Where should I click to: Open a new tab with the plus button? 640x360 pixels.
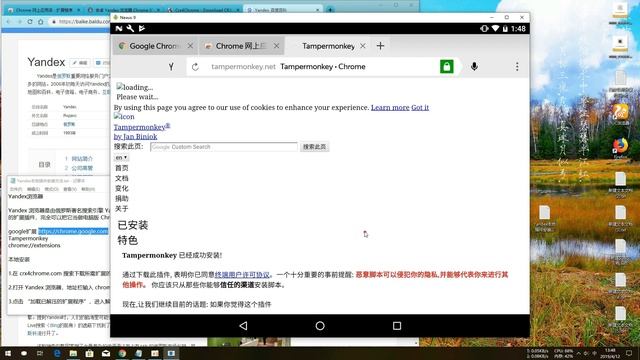click(380, 46)
